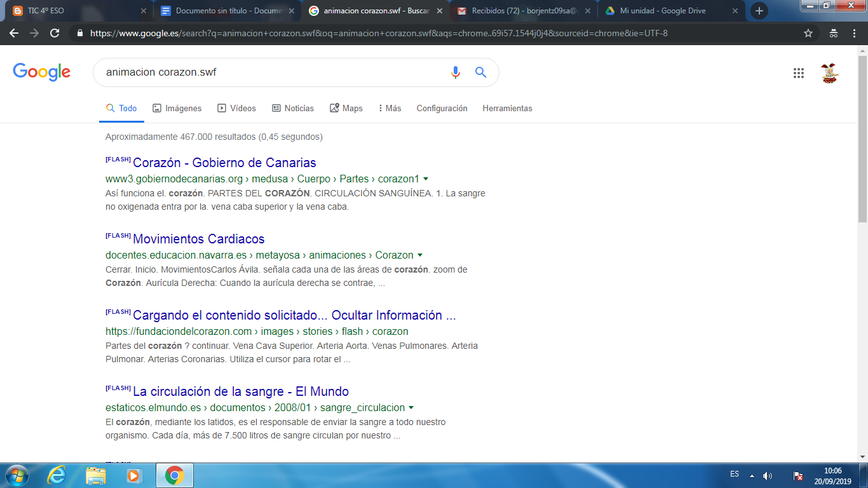Click the volume speaker tray icon
The image size is (868, 488).
(x=768, y=475)
